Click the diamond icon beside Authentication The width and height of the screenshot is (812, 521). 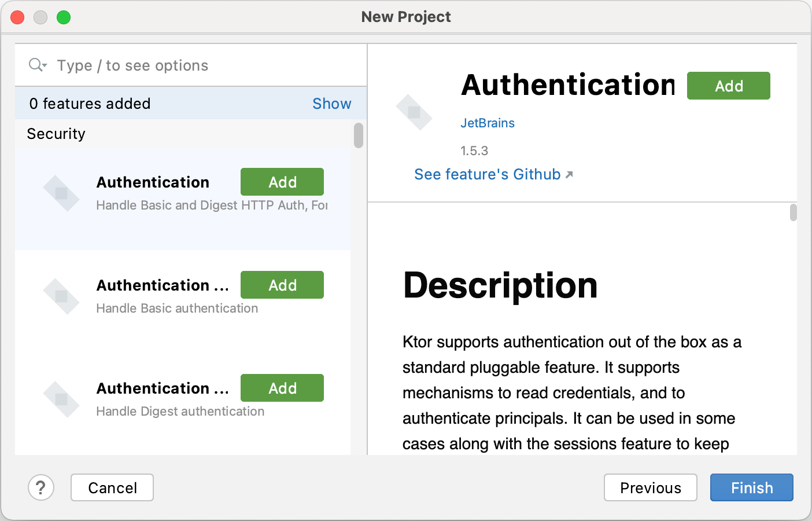coord(62,193)
